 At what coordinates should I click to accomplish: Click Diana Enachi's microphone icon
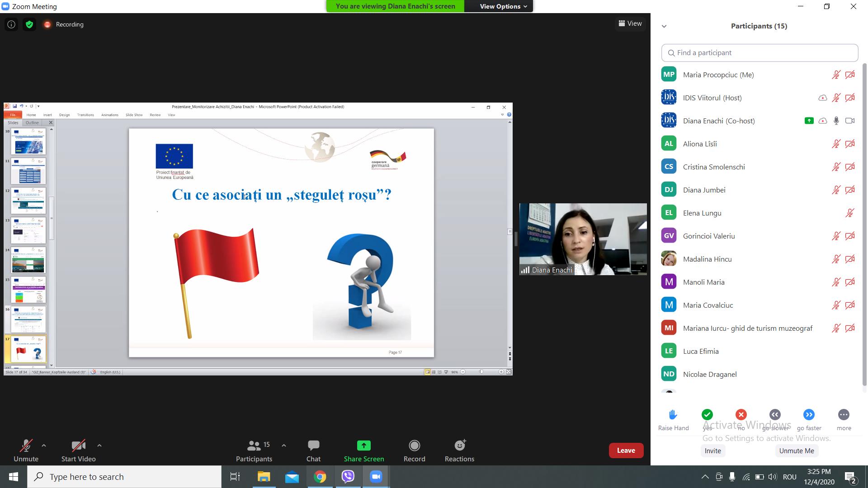click(836, 121)
